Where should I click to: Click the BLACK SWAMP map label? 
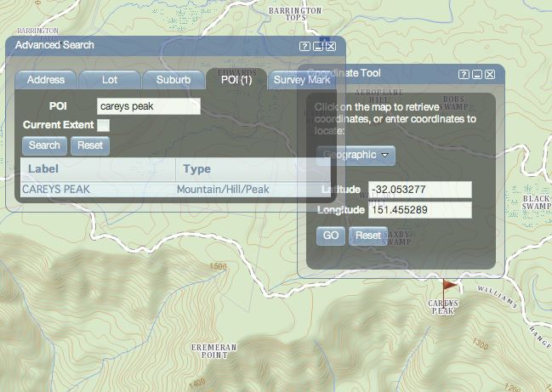536,202
